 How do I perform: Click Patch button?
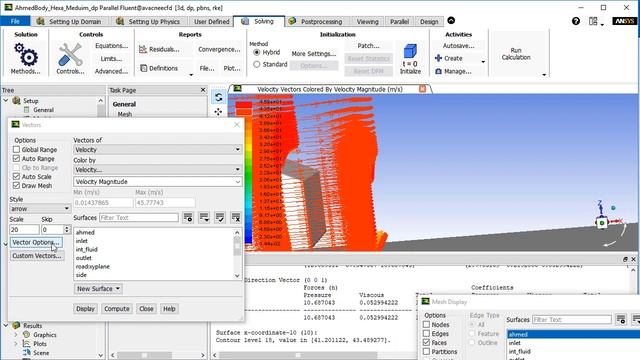click(x=369, y=46)
